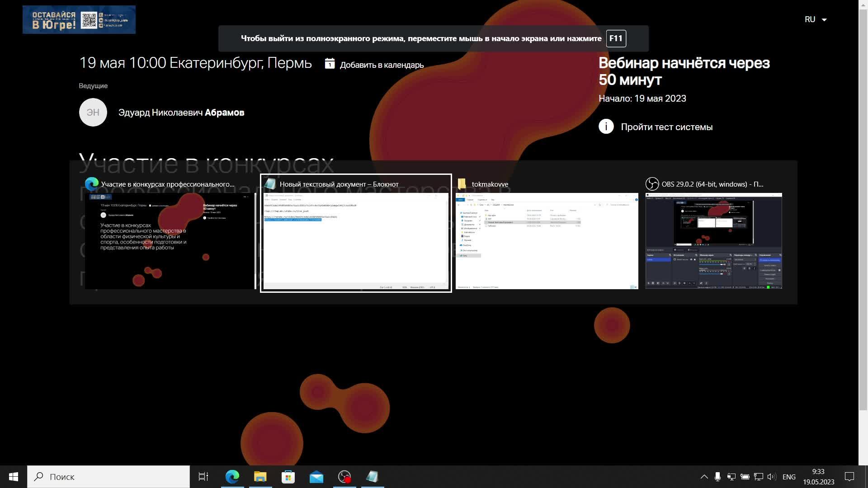
Task: Open File Explorer from taskbar
Action: (x=260, y=477)
